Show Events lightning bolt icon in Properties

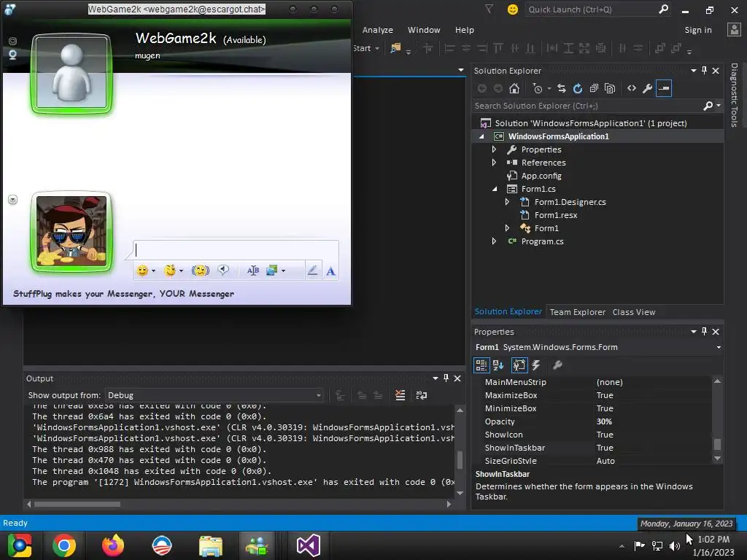(x=536, y=365)
